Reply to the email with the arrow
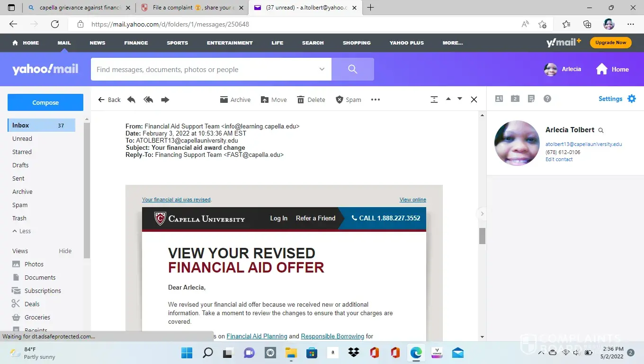 (131, 100)
